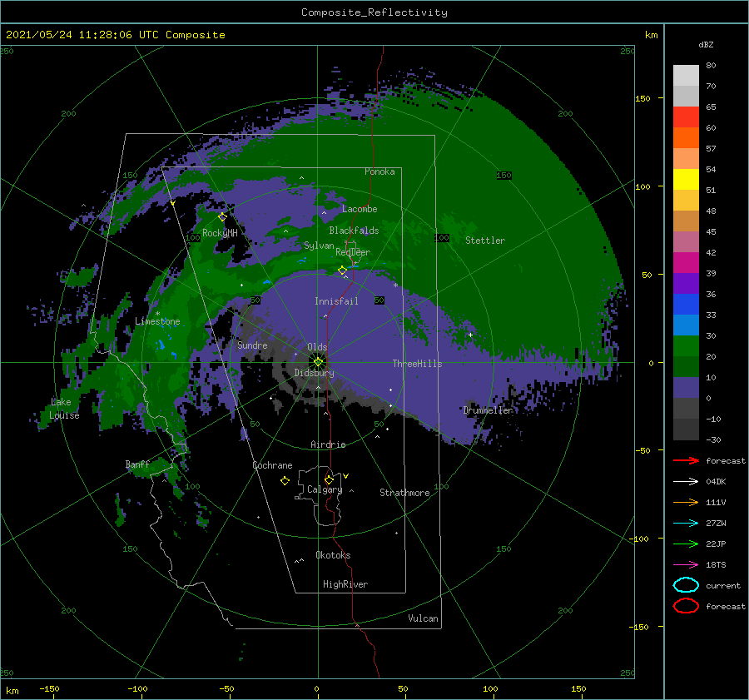
Task: Click the Lake Louise label
Action: [64, 409]
